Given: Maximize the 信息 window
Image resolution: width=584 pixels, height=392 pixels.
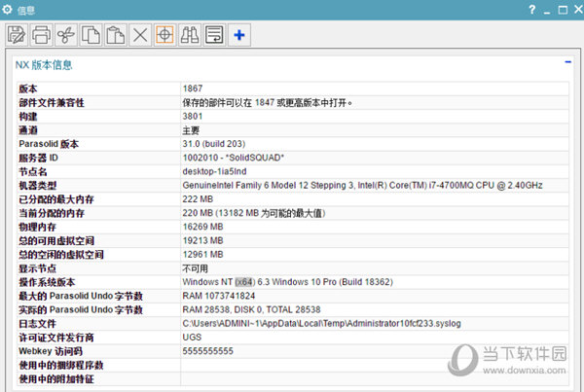Looking at the screenshot, I should pos(563,10).
